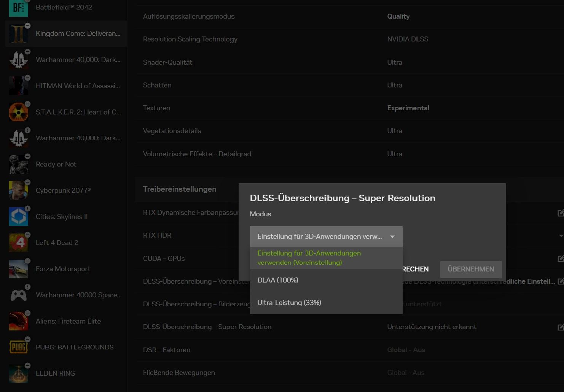Viewport: 564px width, 392px height.
Task: Select S.T.A.L.K.E.R. 2 radiation icon
Action: point(18,112)
